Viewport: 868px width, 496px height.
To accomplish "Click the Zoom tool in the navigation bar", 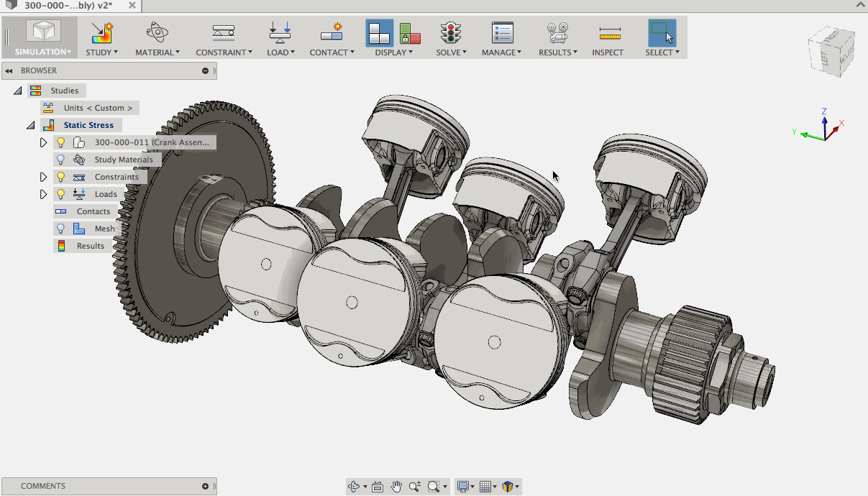I will (415, 486).
